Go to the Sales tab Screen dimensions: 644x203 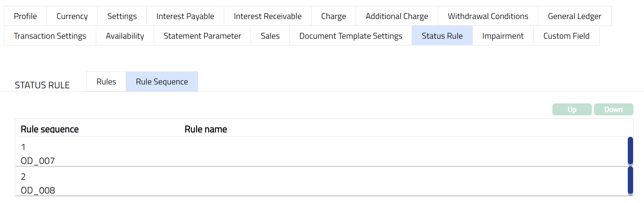pyautogui.click(x=270, y=36)
